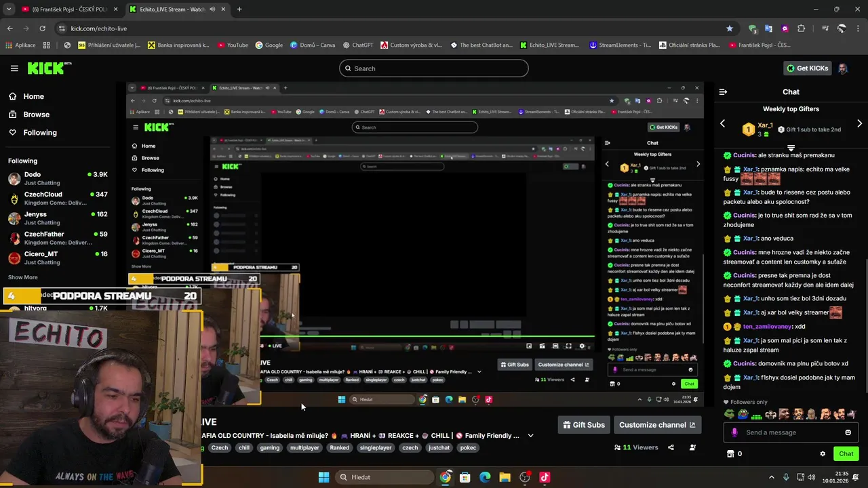Open the browser Extensions puzzle icon

click(802, 28)
